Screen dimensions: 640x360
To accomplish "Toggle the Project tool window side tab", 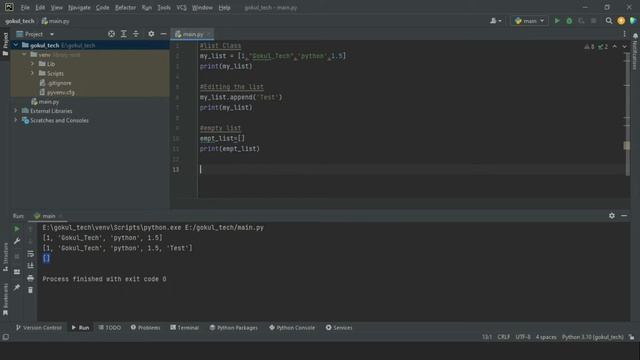I will point(5,44).
